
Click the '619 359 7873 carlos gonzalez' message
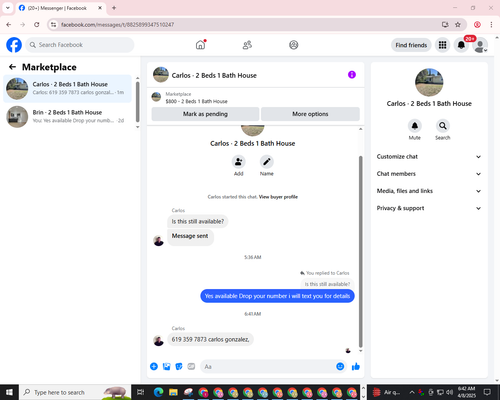tap(210, 339)
